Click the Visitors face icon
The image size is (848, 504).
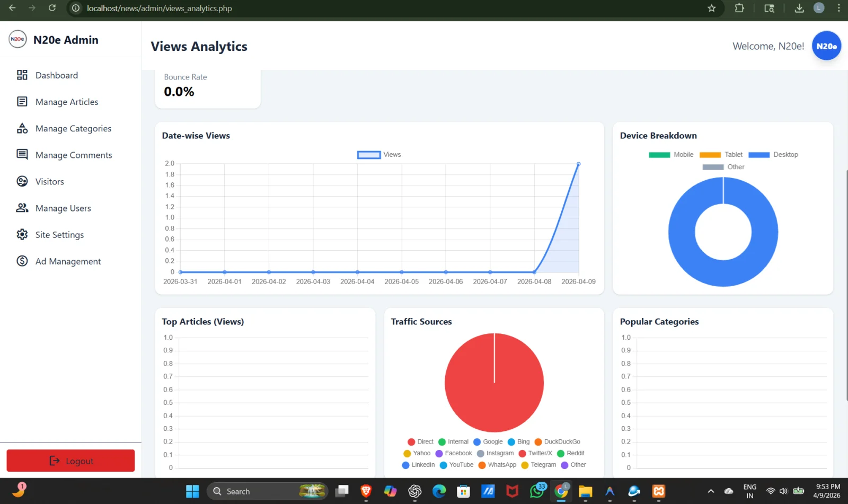pyautogui.click(x=22, y=181)
